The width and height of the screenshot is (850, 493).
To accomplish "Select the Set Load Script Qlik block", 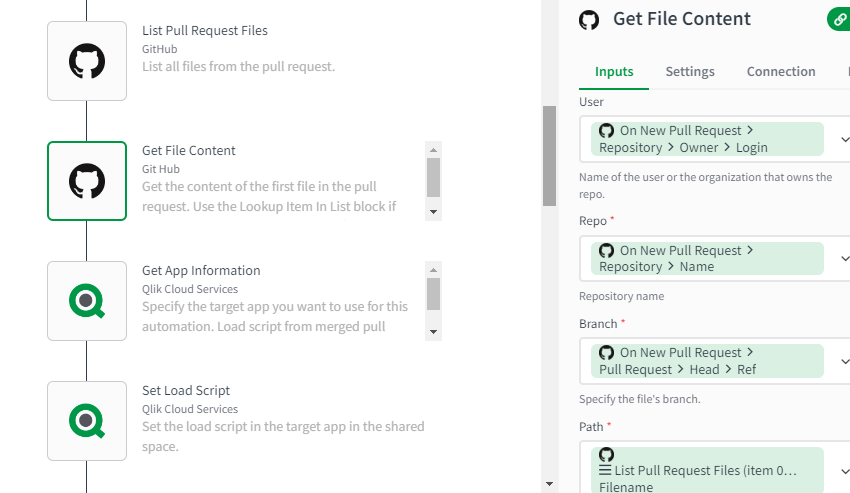I will pyautogui.click(x=87, y=421).
